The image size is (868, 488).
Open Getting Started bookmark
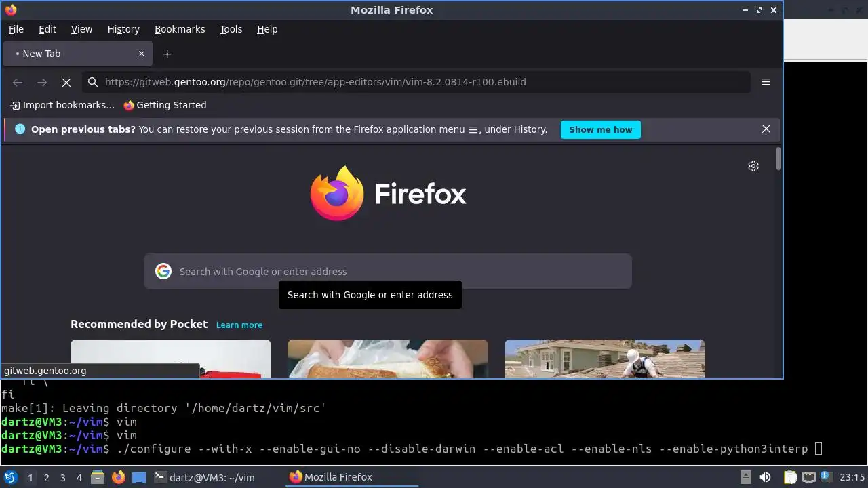[x=165, y=105]
